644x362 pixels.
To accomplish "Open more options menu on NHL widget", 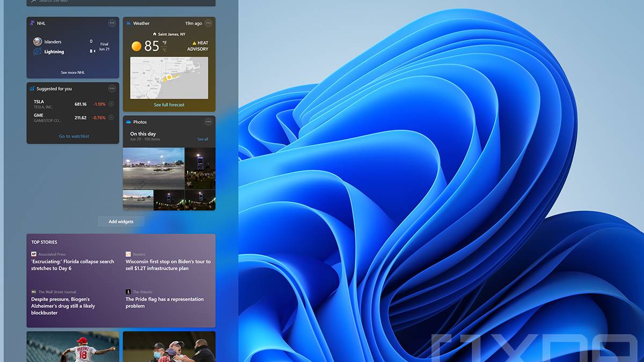I will pos(112,23).
